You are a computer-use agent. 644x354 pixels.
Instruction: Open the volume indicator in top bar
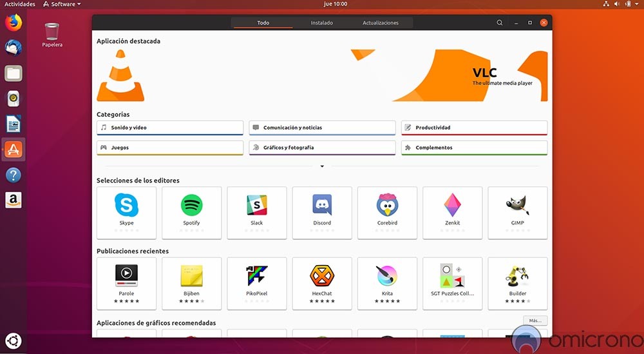click(x=617, y=4)
